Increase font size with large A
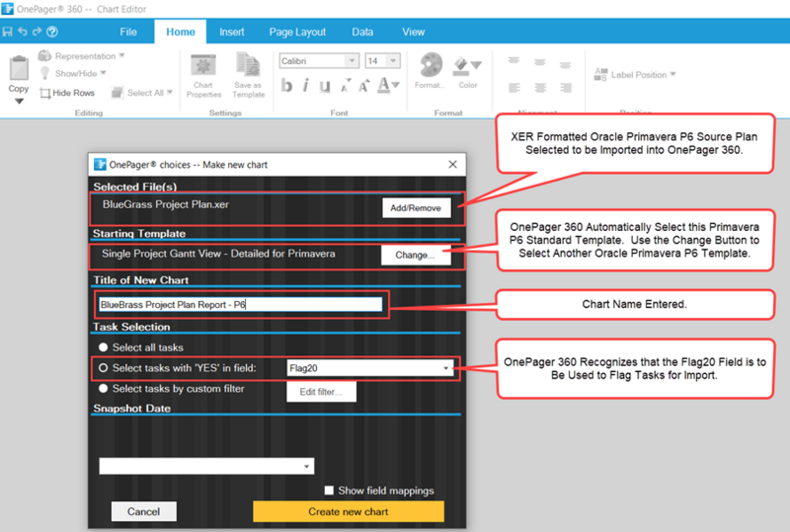Image resolution: width=790 pixels, height=532 pixels. 363,86
